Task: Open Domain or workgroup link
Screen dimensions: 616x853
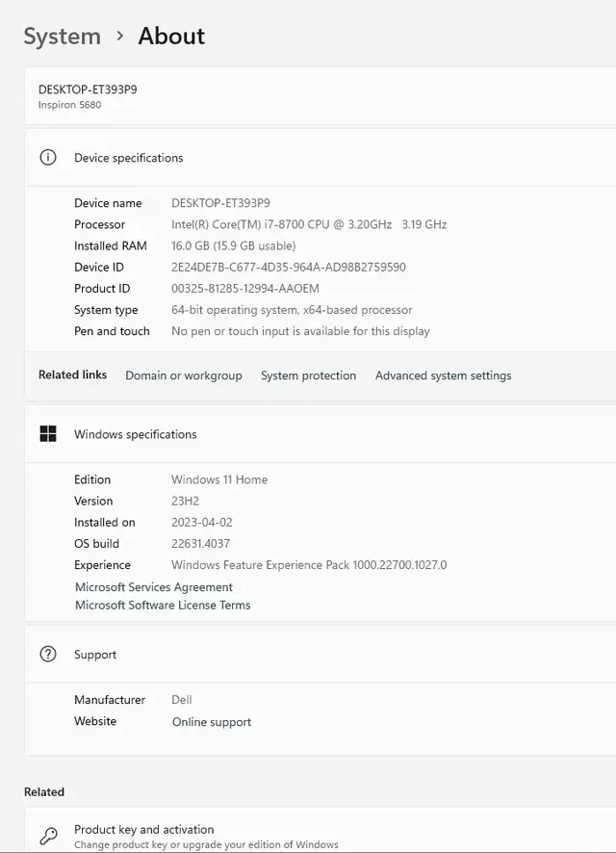Action: (184, 375)
